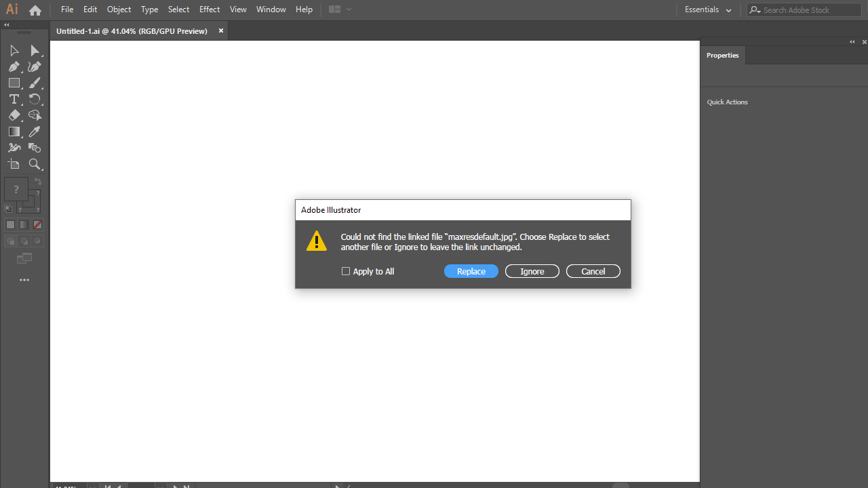868x488 pixels.
Task: Select the Zoom magnifier tool
Action: tap(35, 164)
